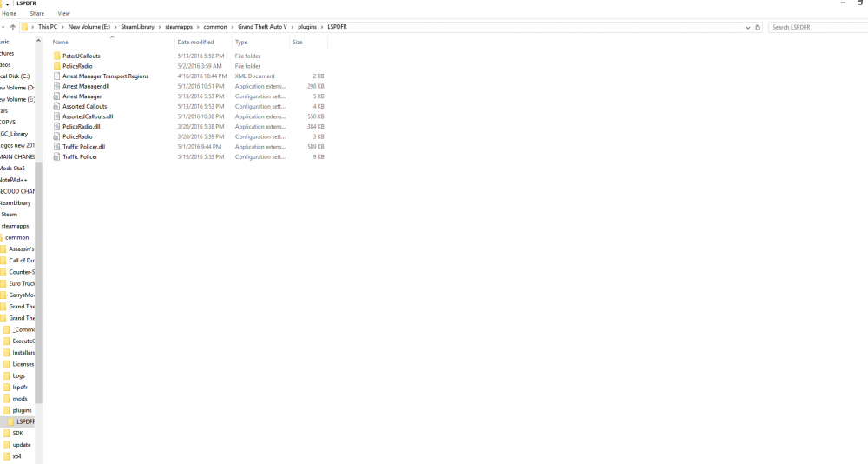Select the SDK folder icon in sidebar
The width and height of the screenshot is (868, 464).
point(7,433)
